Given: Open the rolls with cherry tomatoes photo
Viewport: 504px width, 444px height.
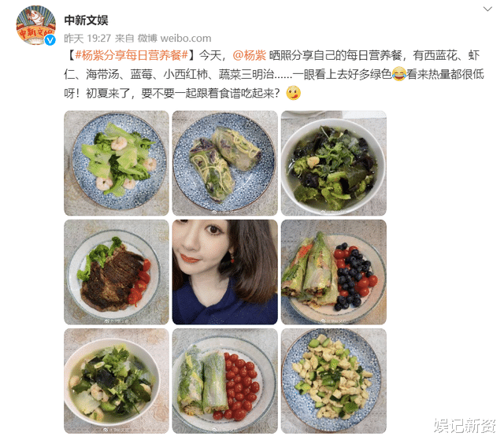Looking at the screenshot, I should 225,381.
